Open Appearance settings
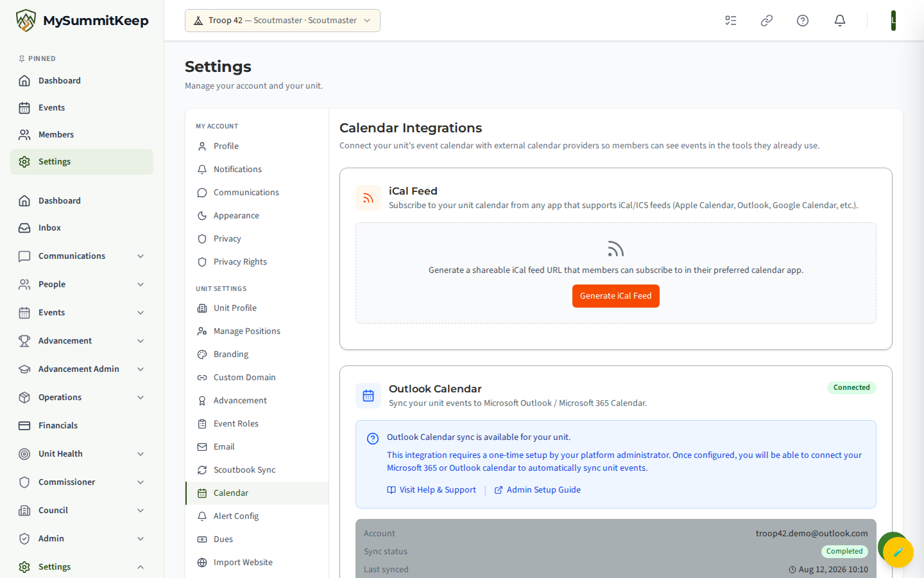Screen dimensions: 924x578 pyautogui.click(x=257, y=216)
